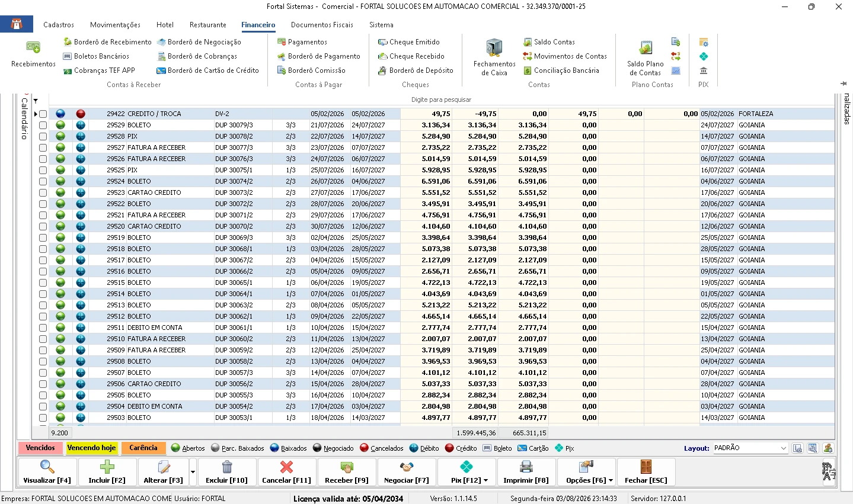This screenshot has height=504, width=853.
Task: Open Saldo Plano de Contas
Action: [x=646, y=57]
